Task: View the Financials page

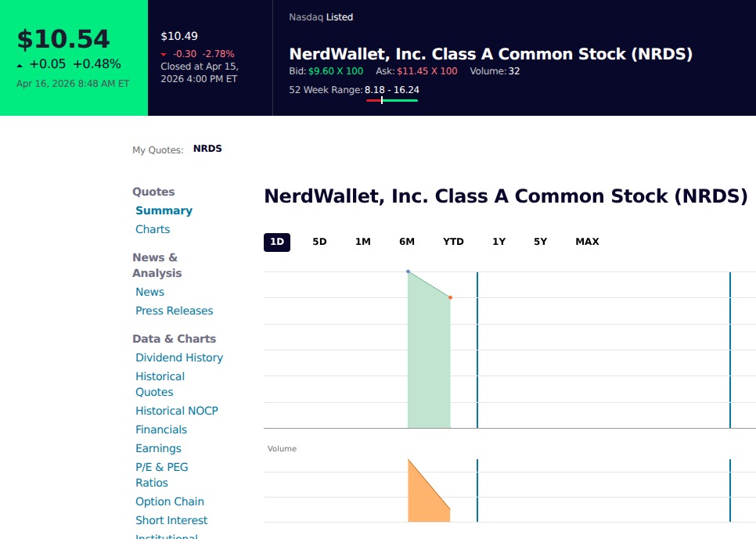Action: coord(161,429)
